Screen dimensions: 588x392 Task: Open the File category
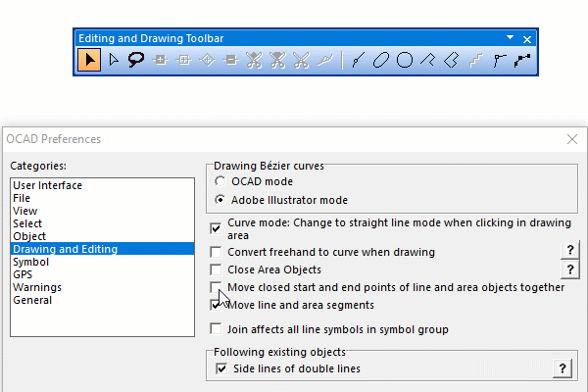coord(102,198)
